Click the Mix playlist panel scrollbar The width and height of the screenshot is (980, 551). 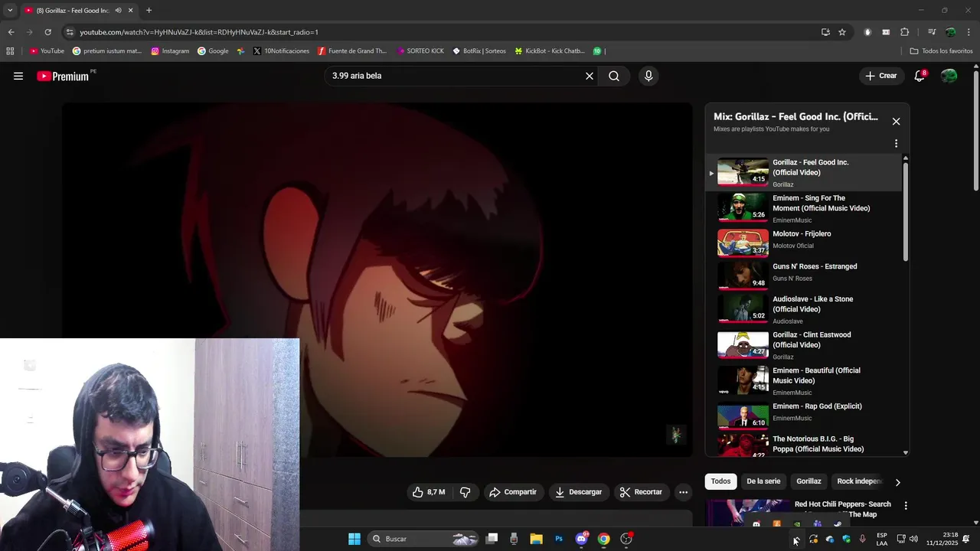click(906, 211)
